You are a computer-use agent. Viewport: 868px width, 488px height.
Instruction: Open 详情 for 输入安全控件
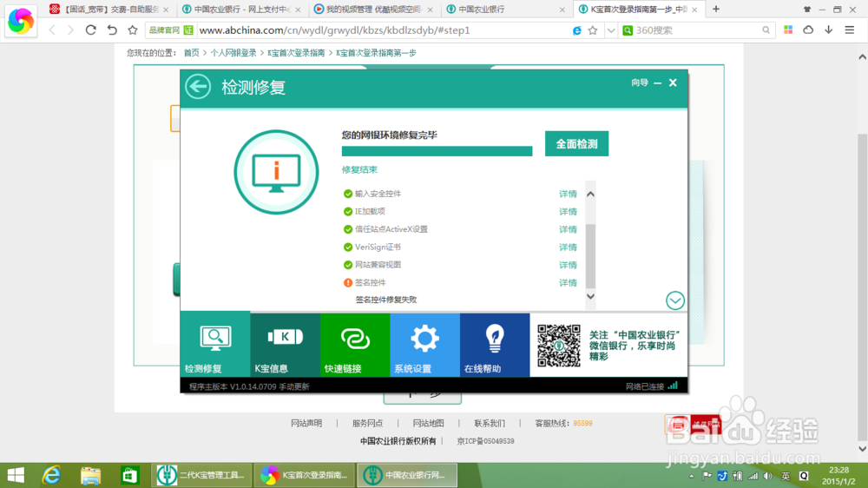[568, 194]
